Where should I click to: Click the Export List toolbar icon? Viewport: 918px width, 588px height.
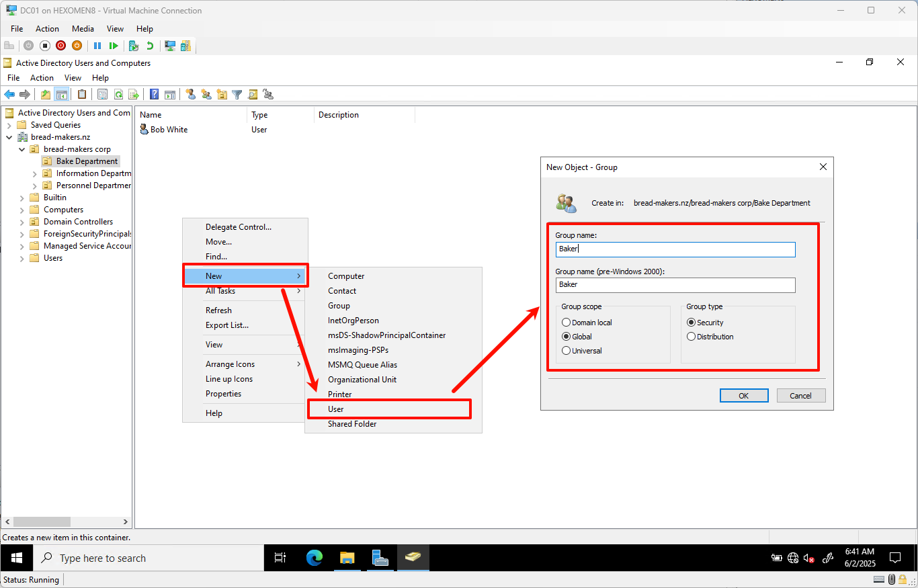(134, 95)
